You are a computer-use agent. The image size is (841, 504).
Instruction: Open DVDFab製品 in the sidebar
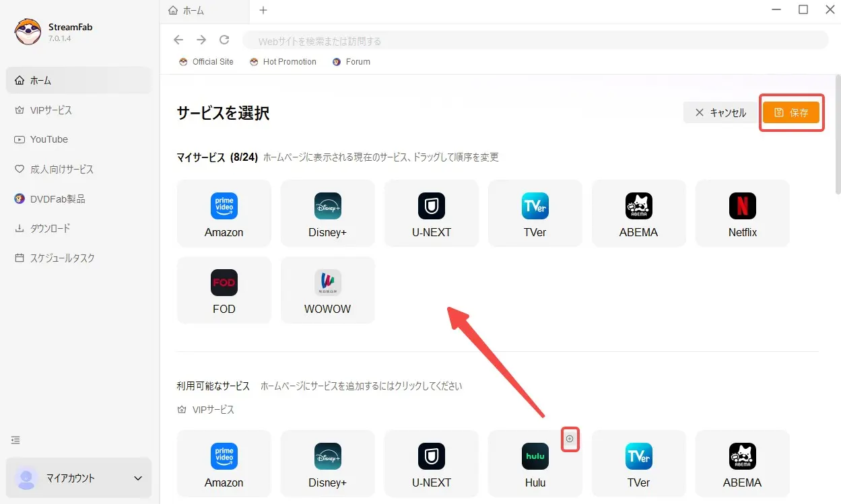pos(79,199)
